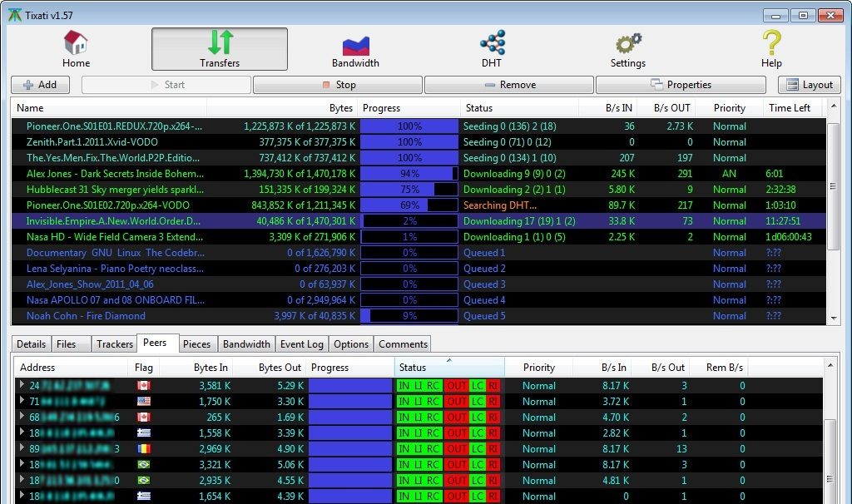Click the transfers list scroll-down arrow
Image resolution: width=852 pixels, height=504 pixels.
(x=834, y=319)
